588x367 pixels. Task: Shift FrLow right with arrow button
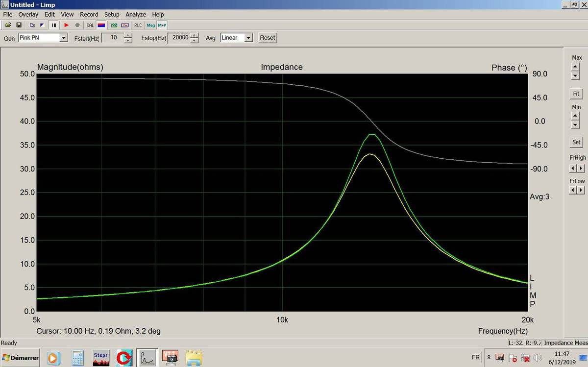pyautogui.click(x=581, y=190)
